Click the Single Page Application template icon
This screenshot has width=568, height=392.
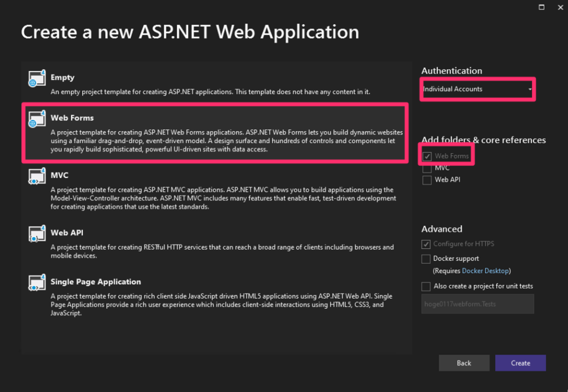[37, 283]
